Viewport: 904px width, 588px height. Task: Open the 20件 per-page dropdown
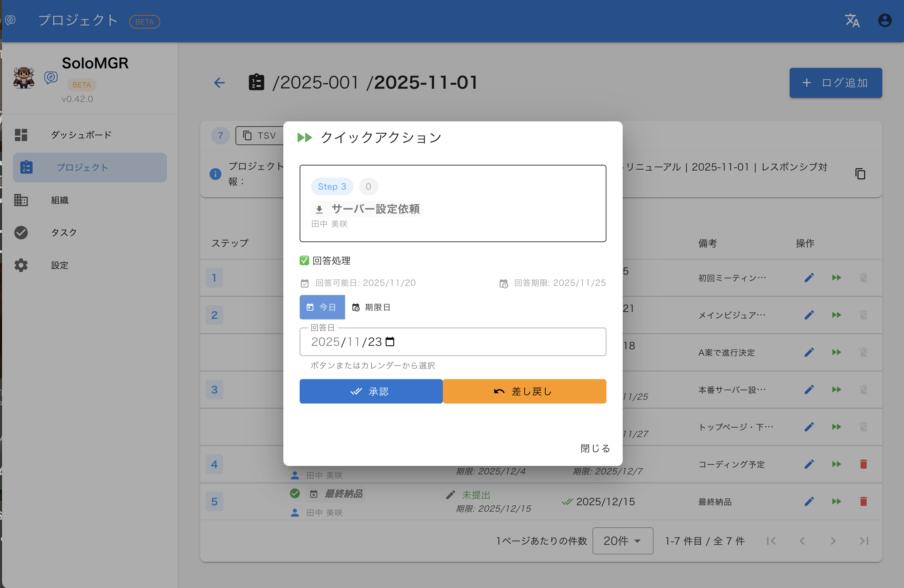click(x=623, y=541)
